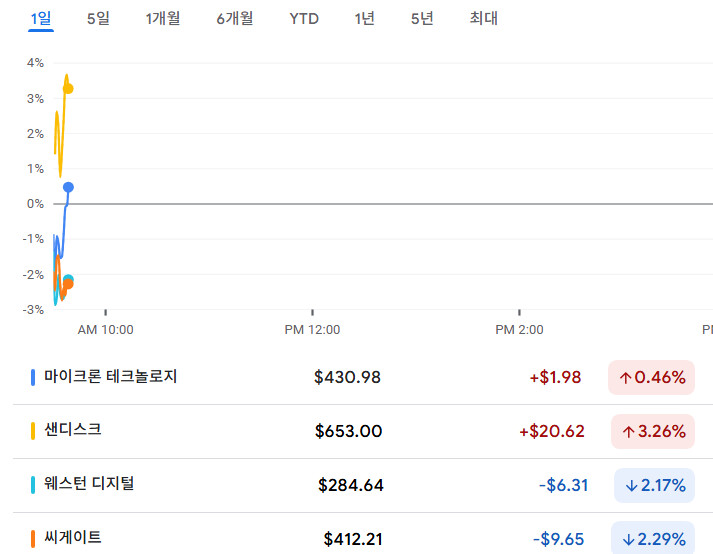Open the 씨게이트 stock entry
Image resolution: width=713 pixels, height=554 pixels.
pyautogui.click(x=72, y=538)
